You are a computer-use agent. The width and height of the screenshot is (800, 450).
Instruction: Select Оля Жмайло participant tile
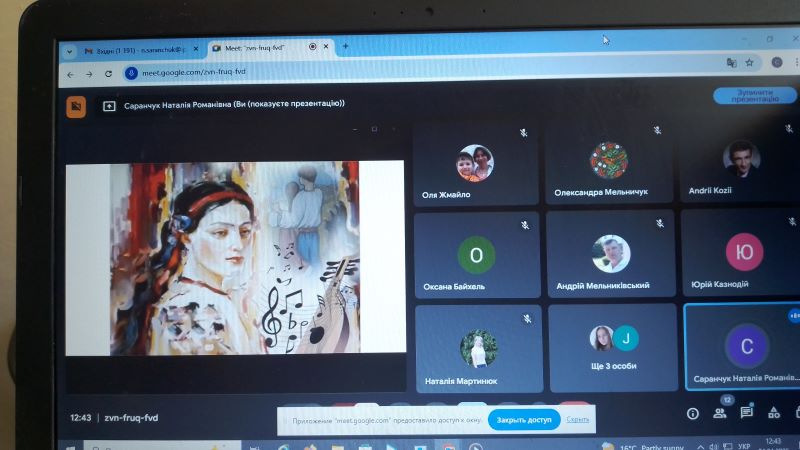tap(476, 164)
